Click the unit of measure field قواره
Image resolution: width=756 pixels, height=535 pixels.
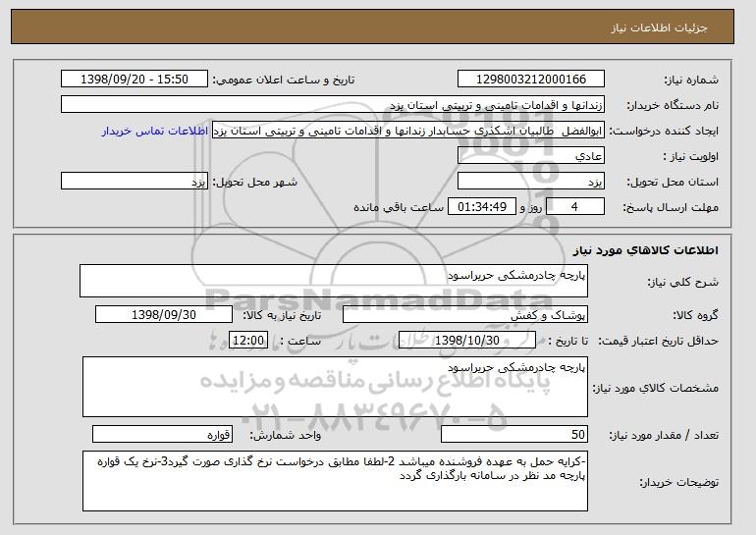click(162, 434)
